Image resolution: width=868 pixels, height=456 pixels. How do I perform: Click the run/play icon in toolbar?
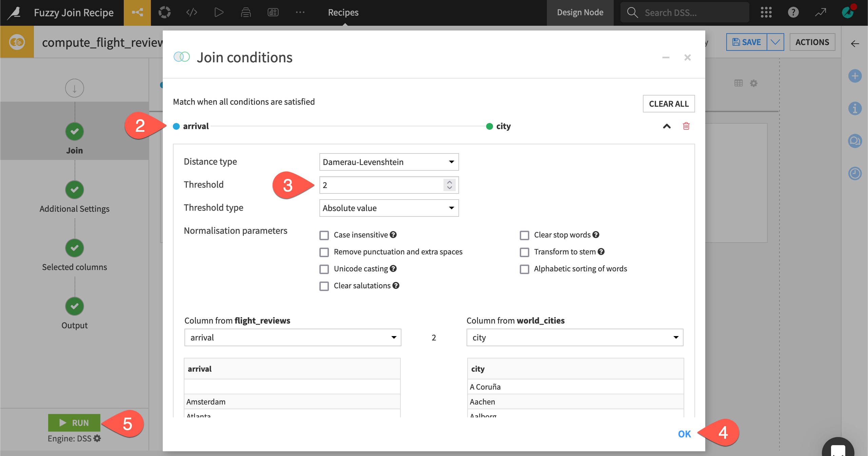[218, 12]
